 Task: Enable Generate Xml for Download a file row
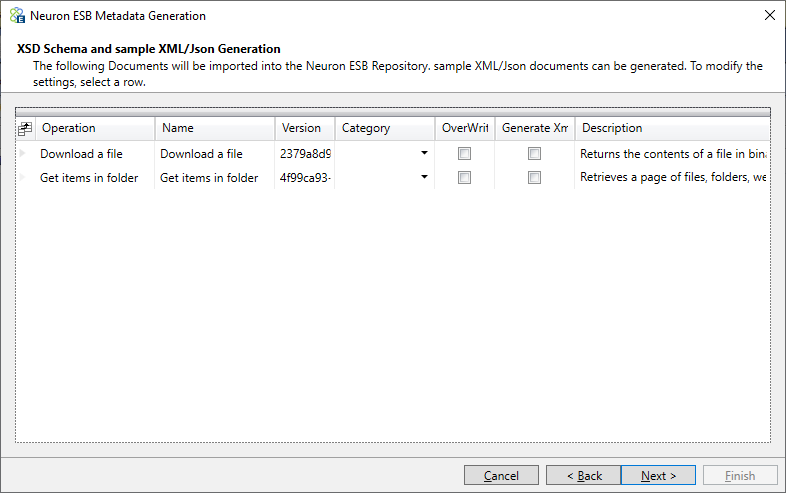[534, 153]
